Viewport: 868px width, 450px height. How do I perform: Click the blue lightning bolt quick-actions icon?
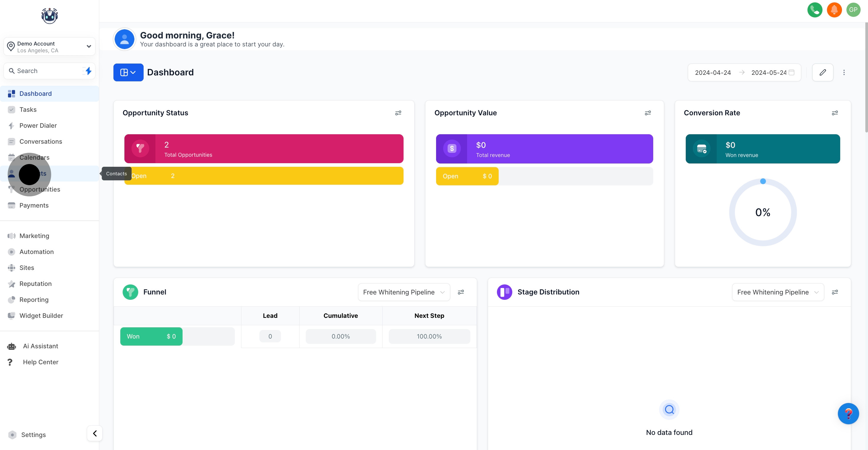[88, 71]
